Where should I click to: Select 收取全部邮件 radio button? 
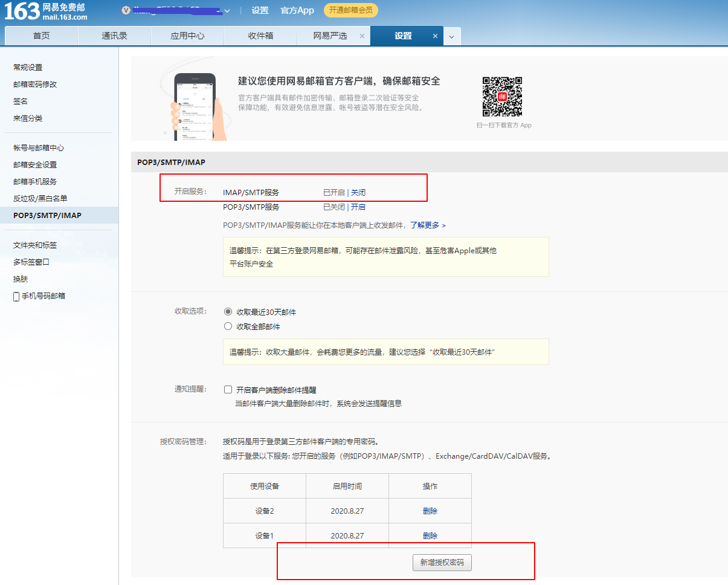[x=228, y=326]
